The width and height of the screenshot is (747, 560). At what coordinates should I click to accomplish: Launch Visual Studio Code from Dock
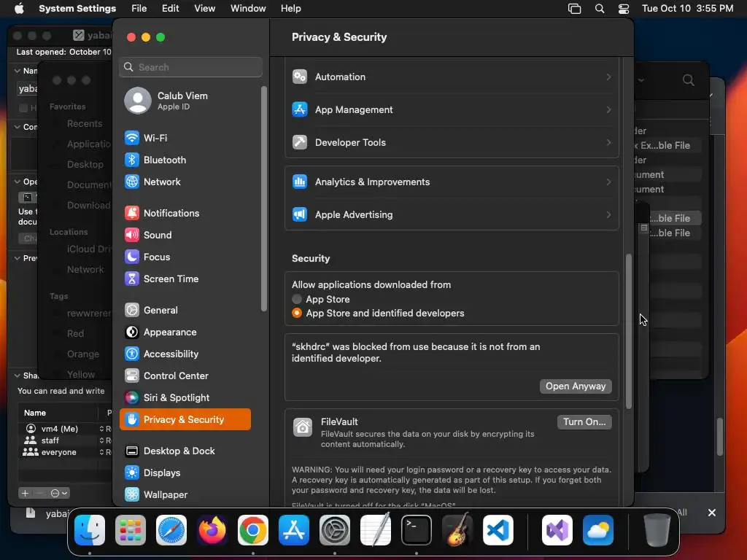coord(498,530)
